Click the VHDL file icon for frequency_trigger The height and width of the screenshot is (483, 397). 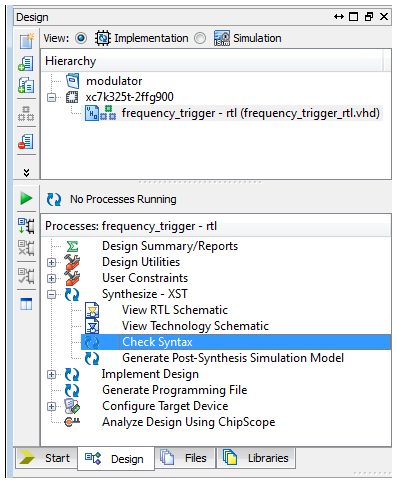(x=91, y=113)
